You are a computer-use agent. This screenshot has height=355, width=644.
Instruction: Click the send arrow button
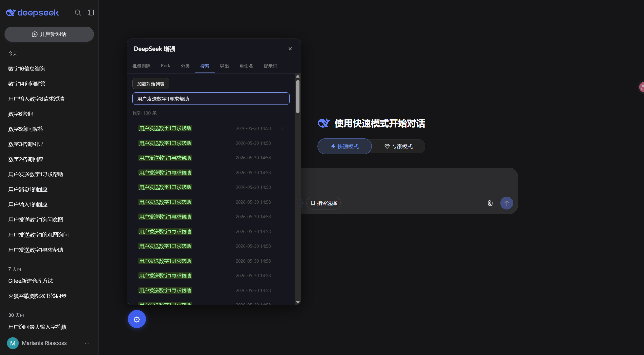point(507,203)
